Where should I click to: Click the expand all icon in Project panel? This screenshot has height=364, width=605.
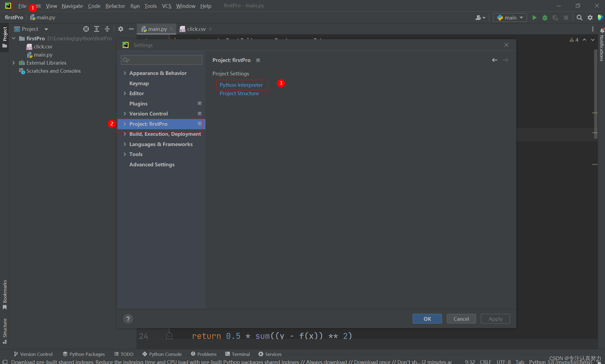[x=96, y=29]
